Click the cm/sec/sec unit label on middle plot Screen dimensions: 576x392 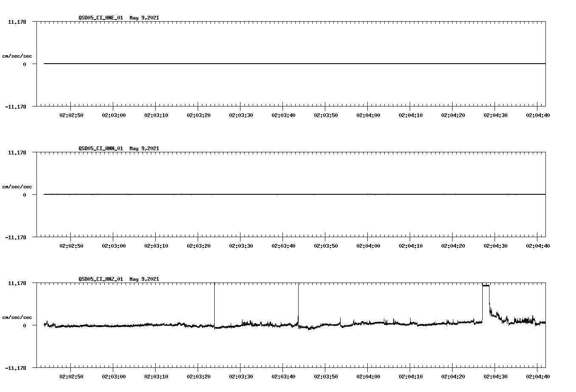17,186
